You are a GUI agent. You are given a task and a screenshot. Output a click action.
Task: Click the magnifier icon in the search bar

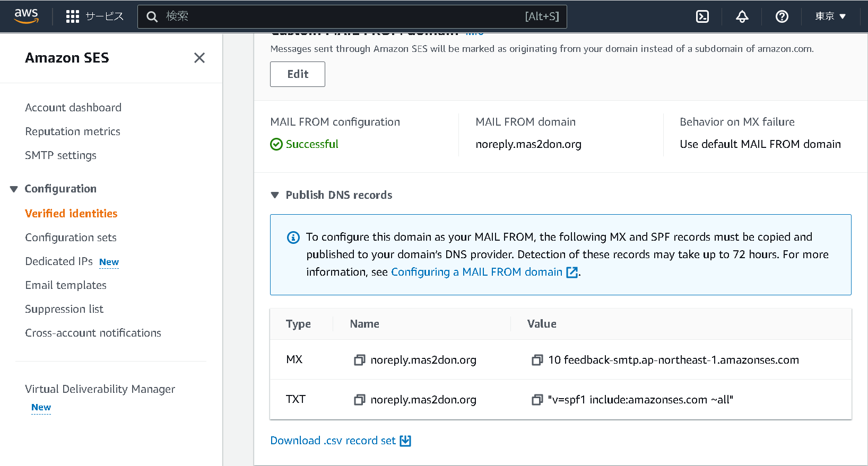pyautogui.click(x=152, y=16)
